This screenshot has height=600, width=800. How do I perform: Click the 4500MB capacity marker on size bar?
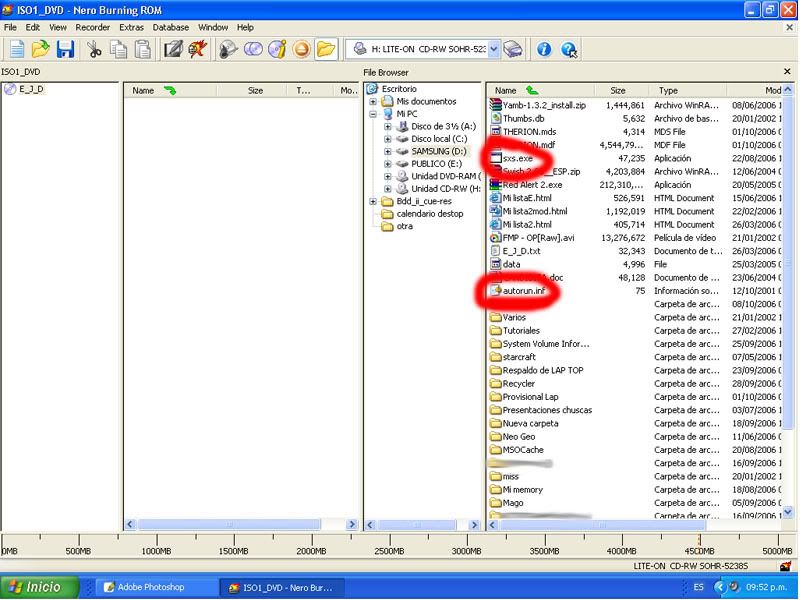699,551
